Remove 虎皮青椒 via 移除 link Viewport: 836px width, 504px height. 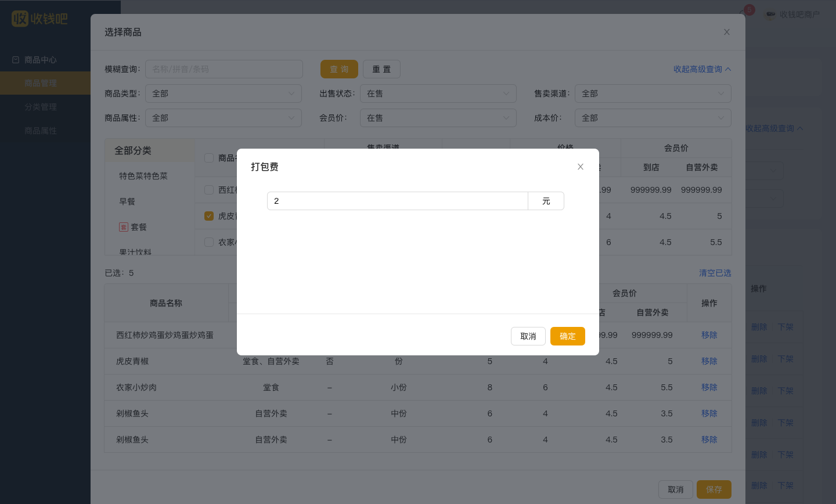[709, 361]
